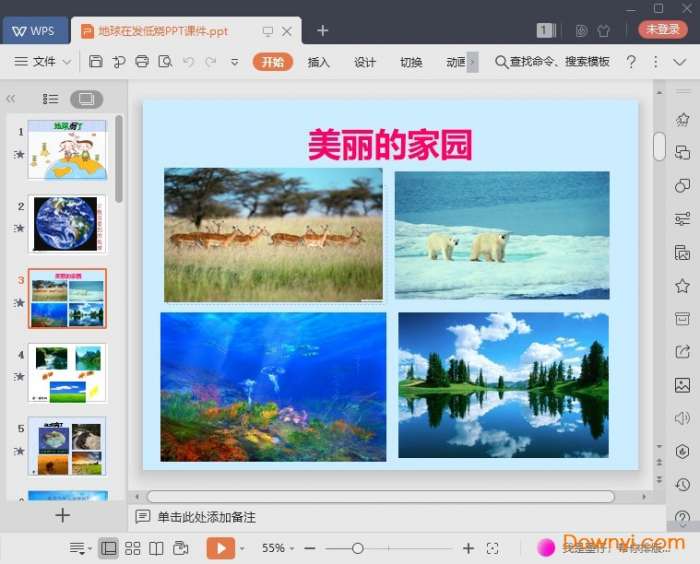The height and width of the screenshot is (564, 700).
Task: Open the 插入 ribbon tab
Action: tap(319, 62)
